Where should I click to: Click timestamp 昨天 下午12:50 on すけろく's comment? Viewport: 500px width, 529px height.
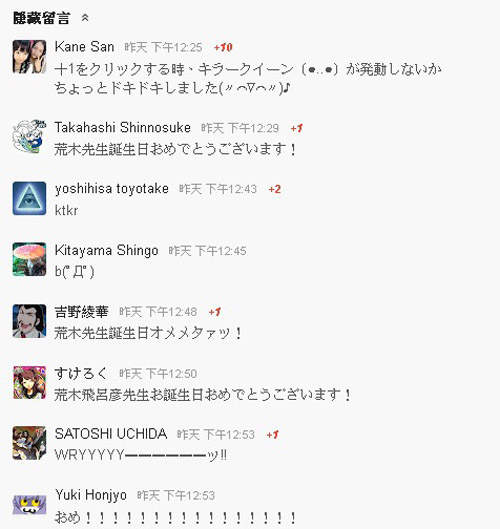pos(158,373)
